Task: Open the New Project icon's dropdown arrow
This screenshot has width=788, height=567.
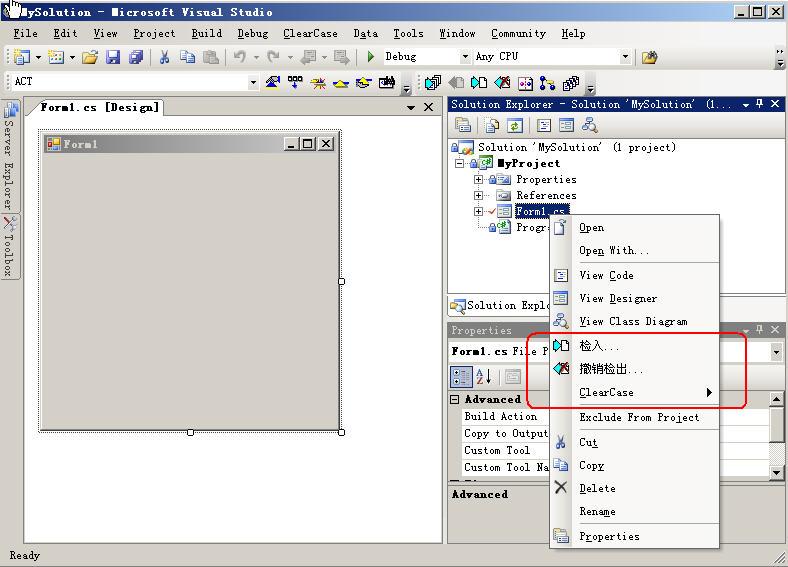Action: tap(38, 57)
